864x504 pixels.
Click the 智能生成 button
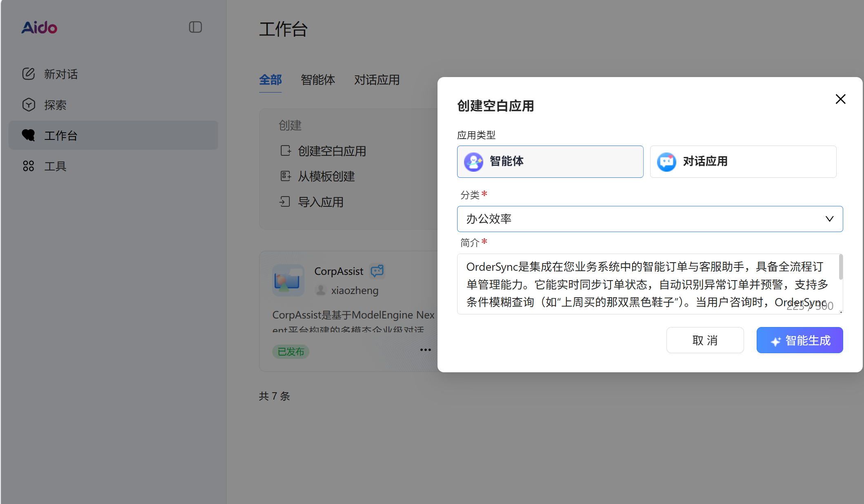(799, 340)
